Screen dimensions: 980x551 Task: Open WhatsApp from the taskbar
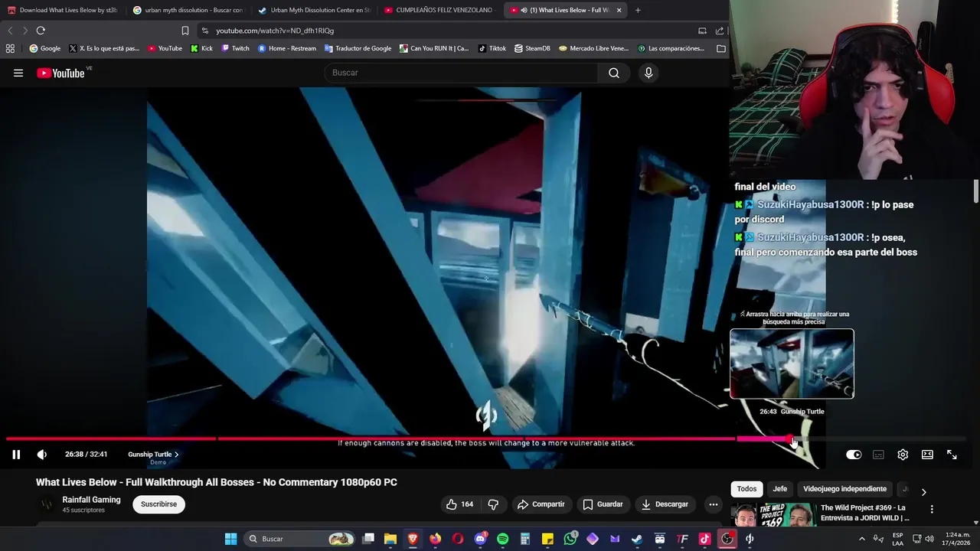[570, 539]
